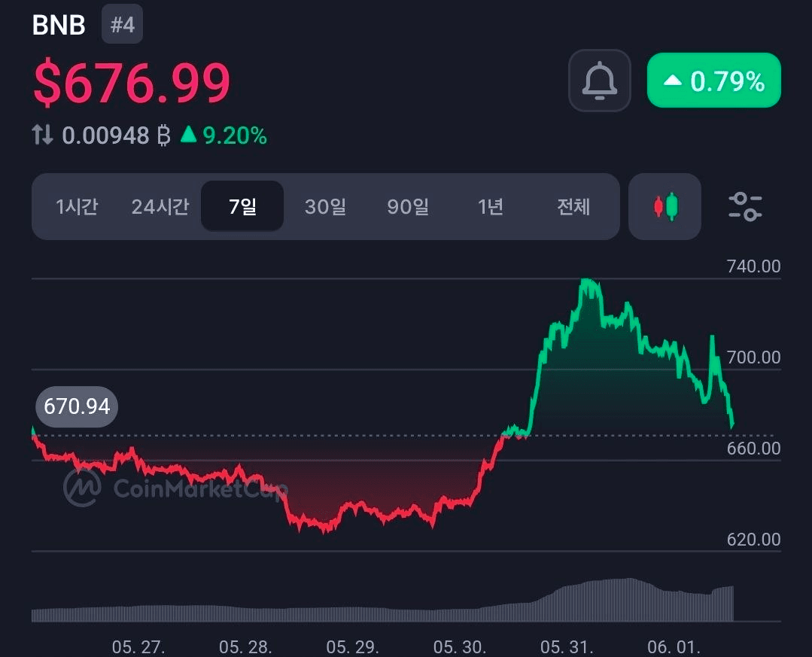The height and width of the screenshot is (657, 812).
Task: Tap the 05. 28. date label
Action: pyautogui.click(x=245, y=647)
